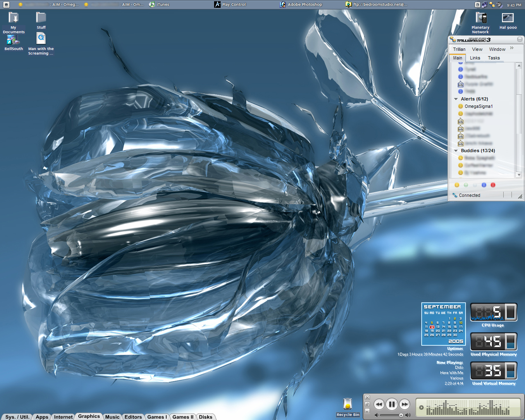Open the Sys. / Util. launcher tab
This screenshot has width=525, height=420.
17,417
